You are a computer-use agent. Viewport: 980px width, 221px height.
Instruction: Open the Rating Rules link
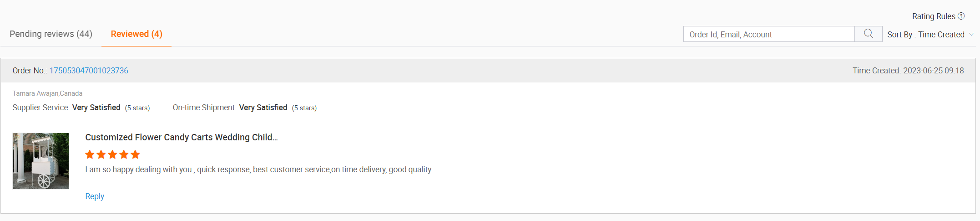click(933, 16)
